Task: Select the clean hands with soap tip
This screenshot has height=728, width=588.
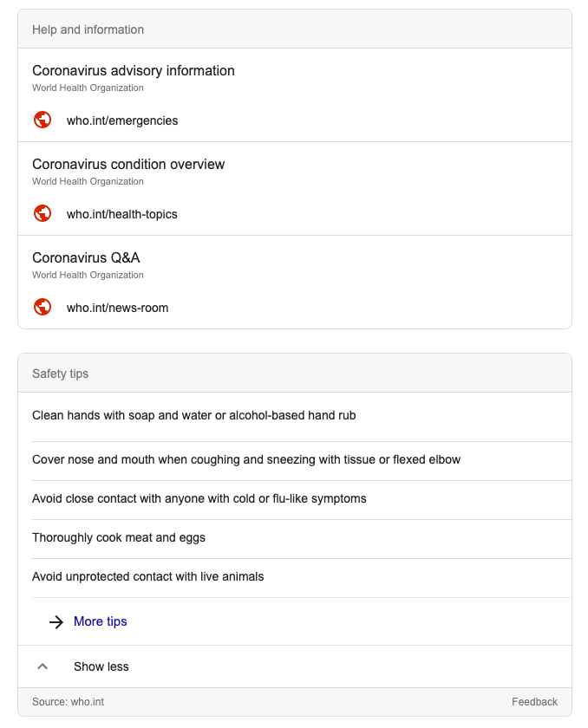Action: pos(194,416)
